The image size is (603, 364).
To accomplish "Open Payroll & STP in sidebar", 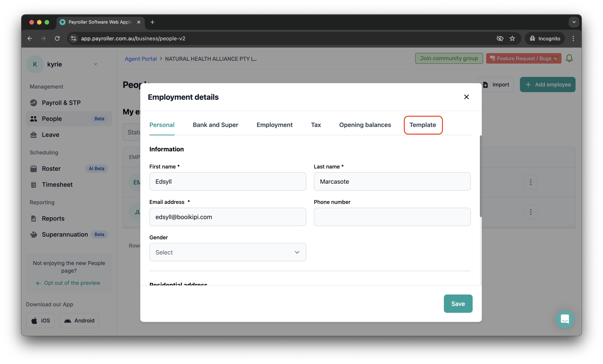I will pyautogui.click(x=69, y=103).
